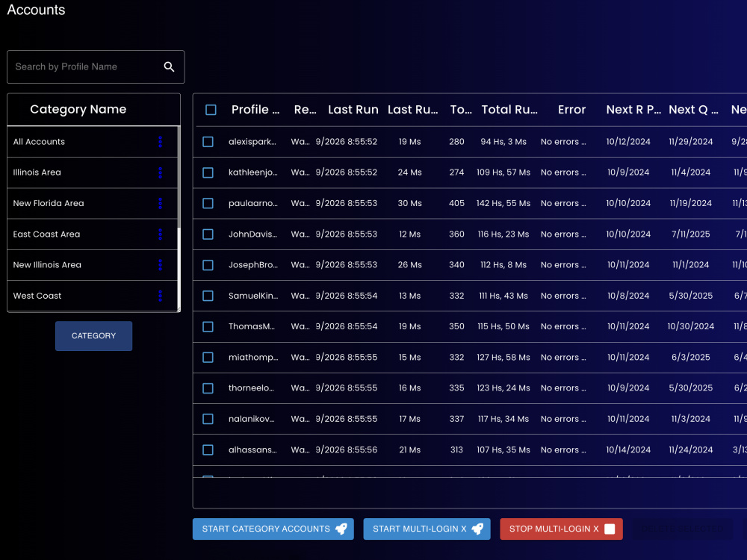
Task: Sort by the Total Ru... column header
Action: point(509,110)
